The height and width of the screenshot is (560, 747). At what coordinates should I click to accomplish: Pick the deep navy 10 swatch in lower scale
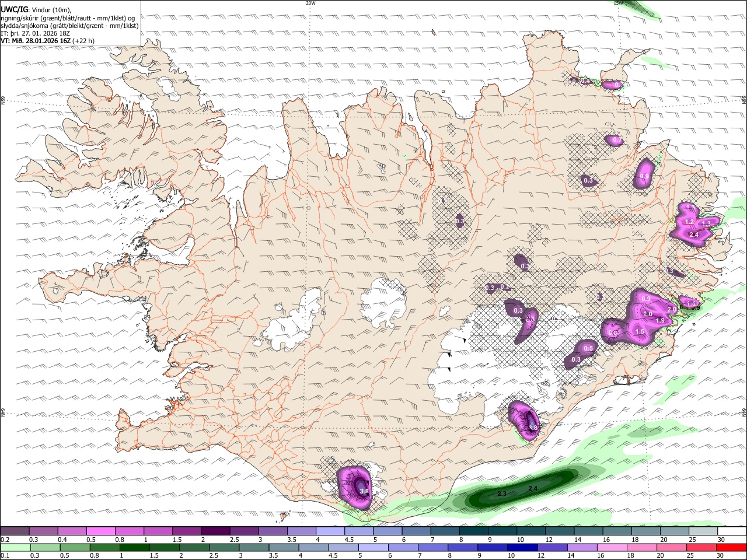[x=522, y=548]
